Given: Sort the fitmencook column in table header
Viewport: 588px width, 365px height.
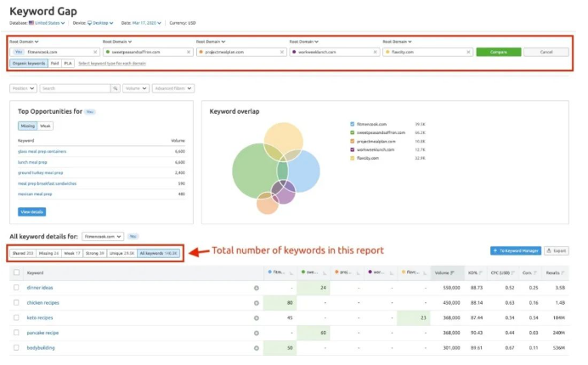Looking at the screenshot, I should 291,273.
